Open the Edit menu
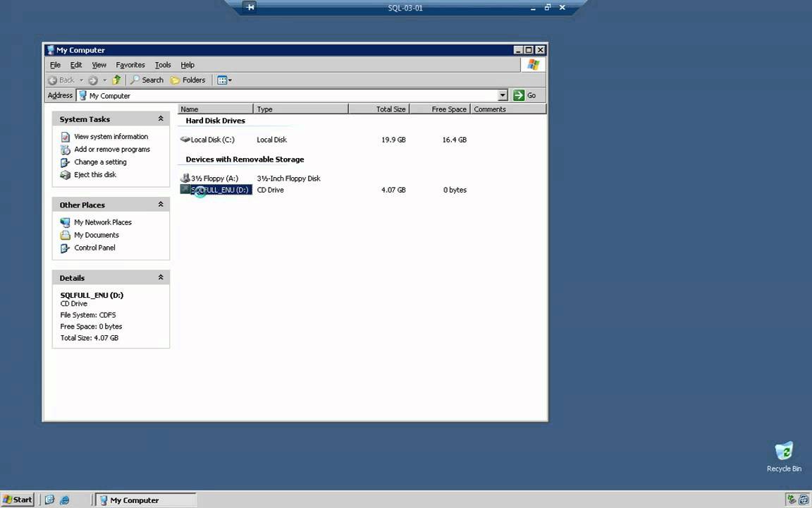The width and height of the screenshot is (812, 508). 76,65
